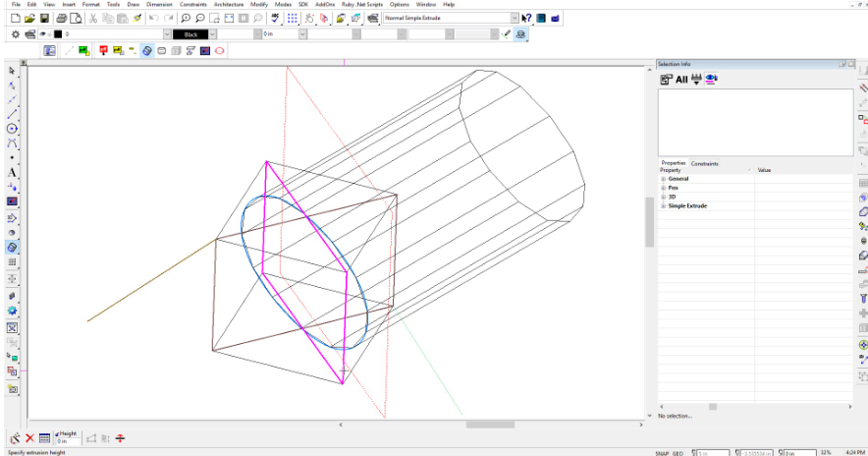
Task: Click the Black color swatch
Action: click(x=190, y=34)
